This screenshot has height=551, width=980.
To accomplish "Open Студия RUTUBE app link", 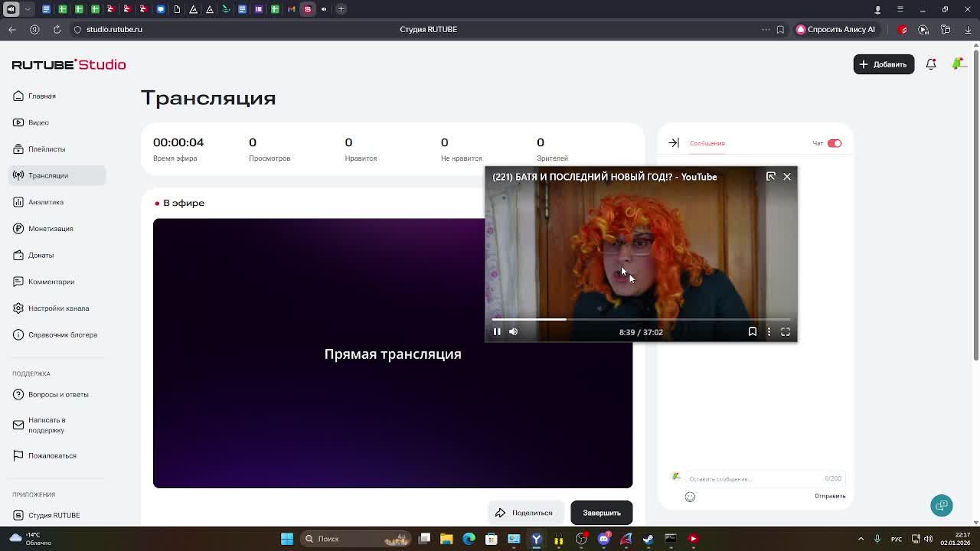I will tap(54, 515).
